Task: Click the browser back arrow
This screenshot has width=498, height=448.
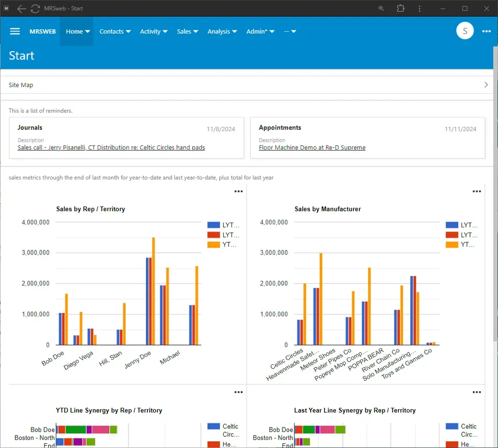Action: [x=22, y=9]
